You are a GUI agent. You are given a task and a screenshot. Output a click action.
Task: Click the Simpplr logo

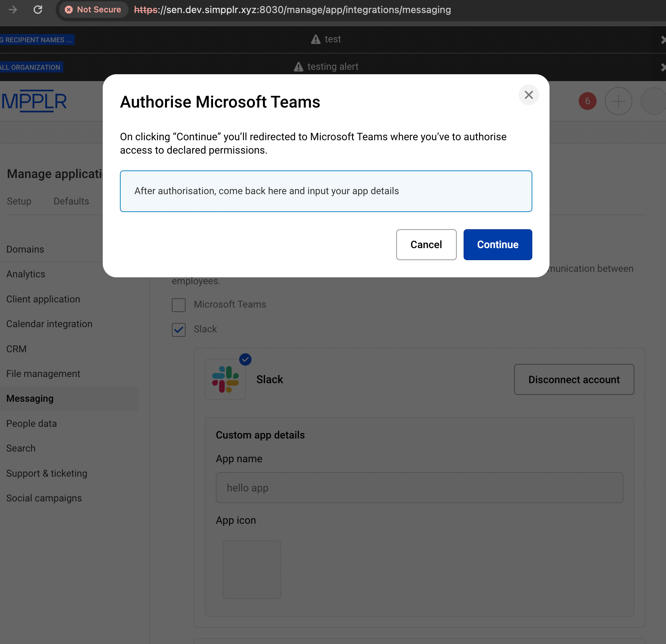[x=34, y=101]
